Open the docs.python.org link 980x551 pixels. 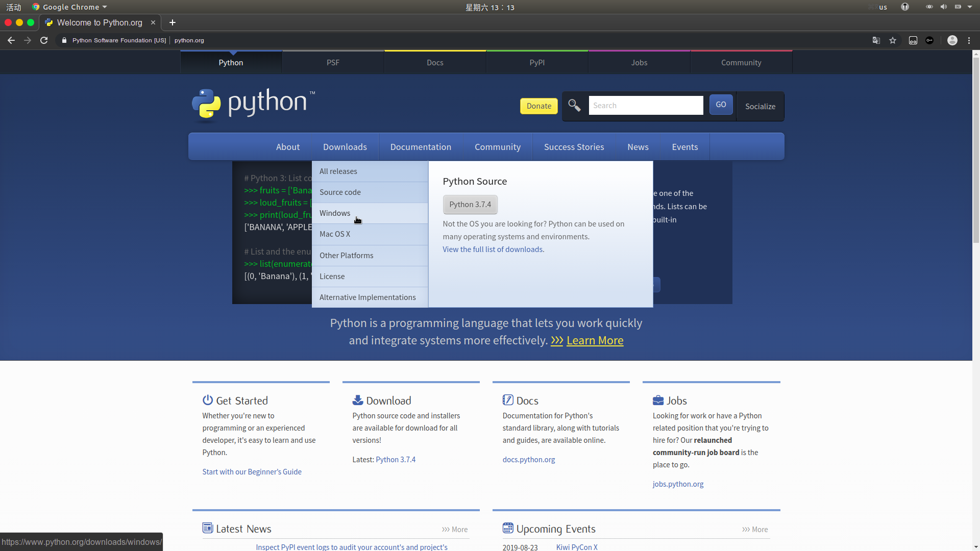pyautogui.click(x=529, y=460)
